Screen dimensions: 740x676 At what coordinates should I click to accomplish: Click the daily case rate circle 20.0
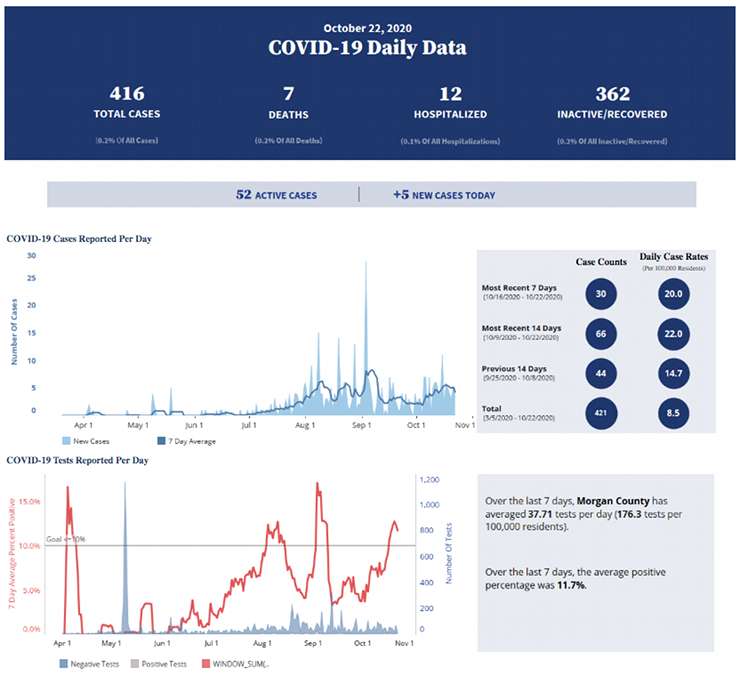point(674,294)
